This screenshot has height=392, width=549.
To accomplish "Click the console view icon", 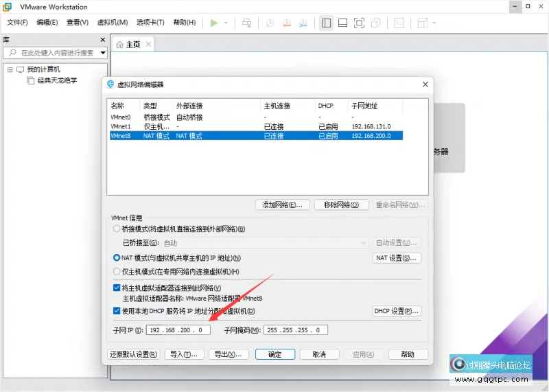I will point(399,23).
